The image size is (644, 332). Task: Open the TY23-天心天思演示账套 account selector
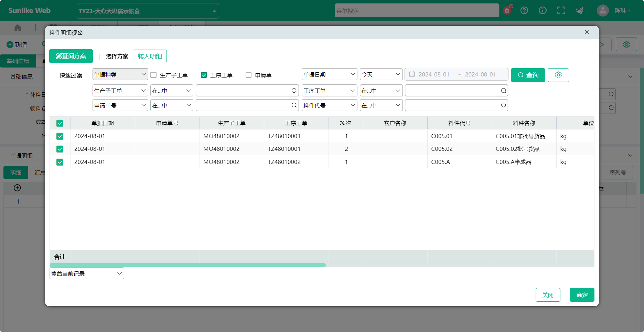point(148,11)
